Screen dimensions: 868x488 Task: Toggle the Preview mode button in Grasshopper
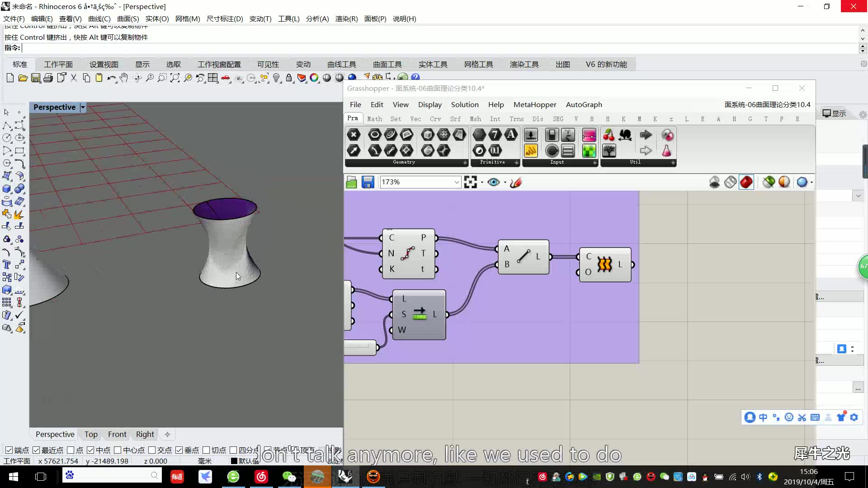[x=493, y=182]
